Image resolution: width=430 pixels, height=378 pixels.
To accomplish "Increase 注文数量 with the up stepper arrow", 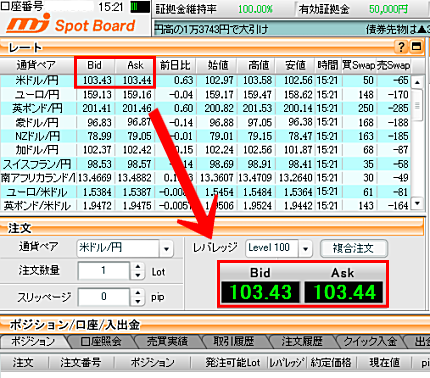I will (138, 267).
